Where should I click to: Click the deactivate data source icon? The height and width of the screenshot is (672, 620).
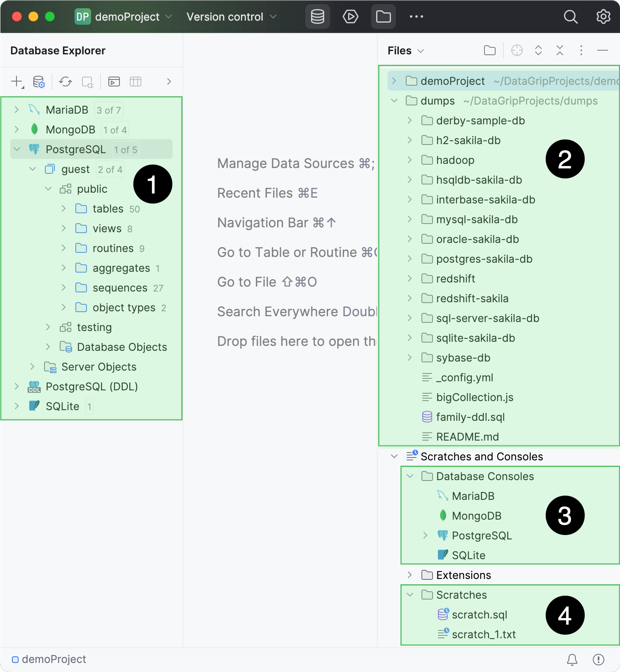pyautogui.click(x=87, y=82)
